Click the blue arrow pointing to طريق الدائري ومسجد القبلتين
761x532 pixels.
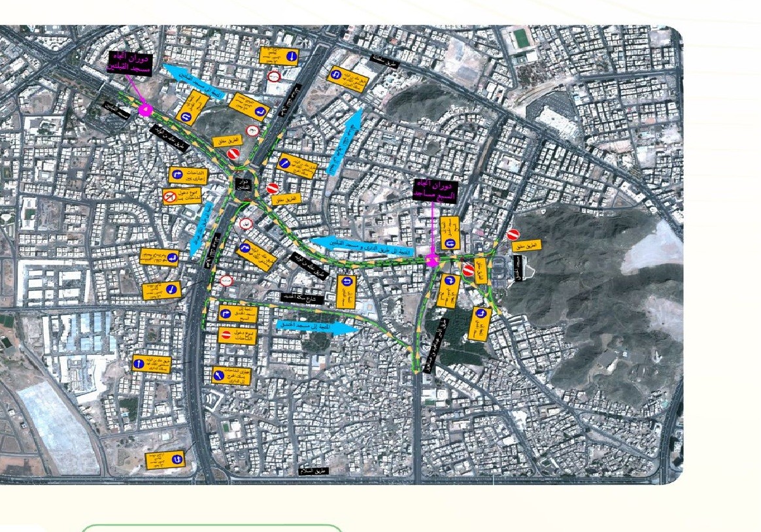(365, 244)
